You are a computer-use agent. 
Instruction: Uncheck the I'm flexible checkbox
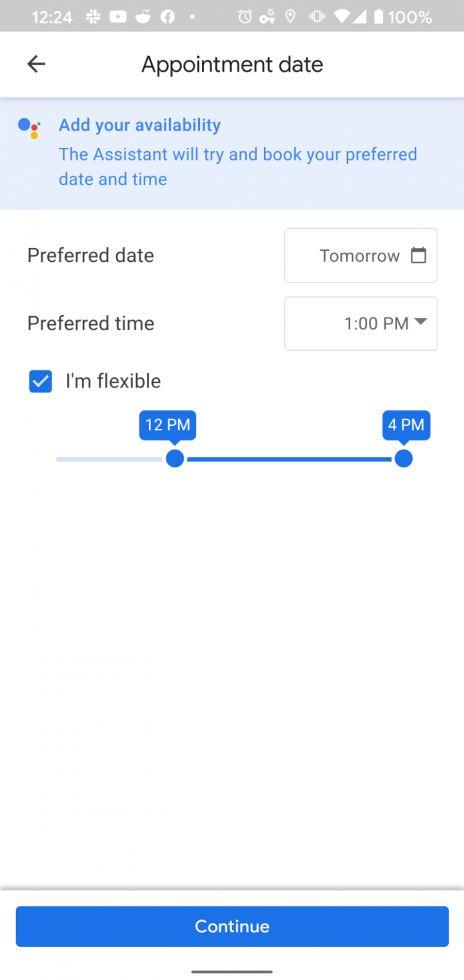[40, 381]
